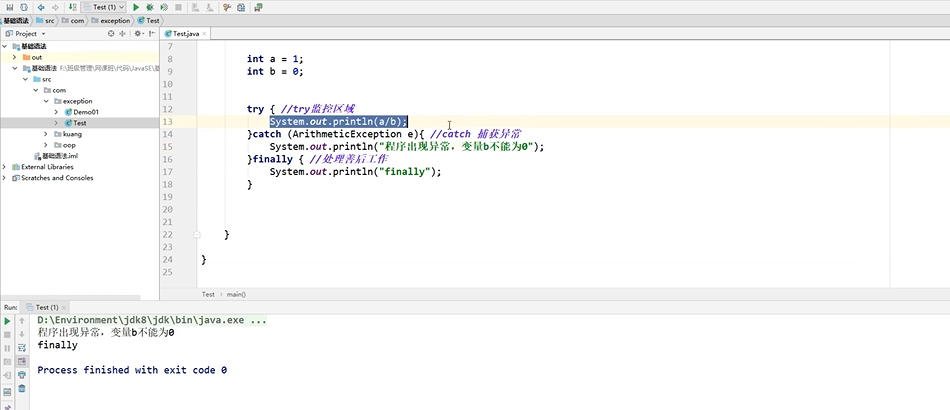Expand External Libraries node arrow
Image resolution: width=950 pixels, height=410 pixels.
click(x=5, y=167)
